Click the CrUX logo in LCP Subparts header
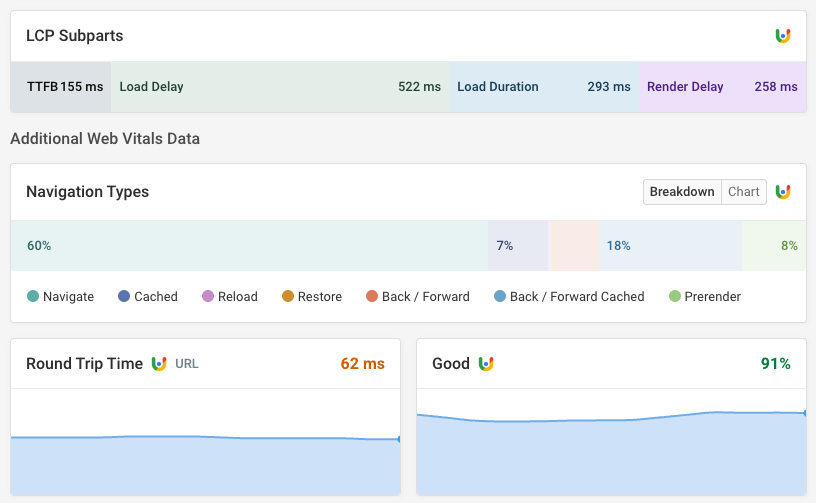 pos(783,36)
